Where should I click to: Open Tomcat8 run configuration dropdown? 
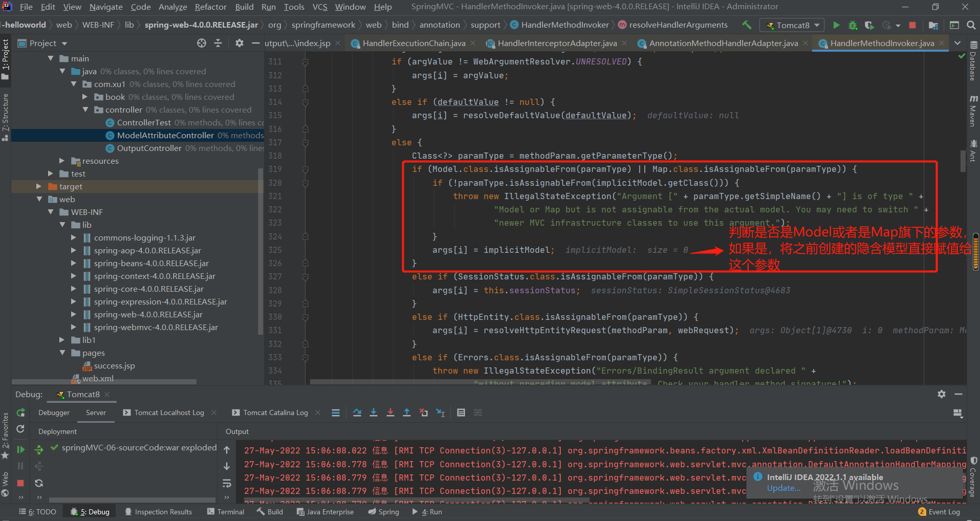coord(791,25)
